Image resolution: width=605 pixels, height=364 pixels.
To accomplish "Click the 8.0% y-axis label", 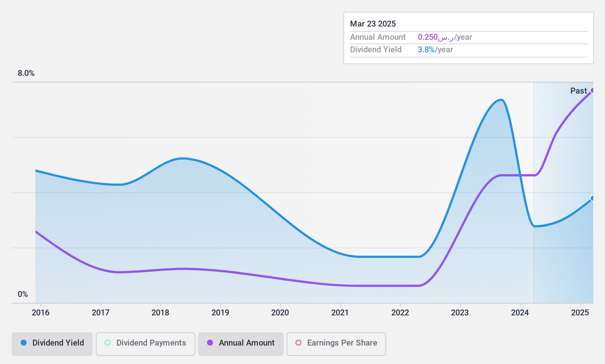I will 26,73.
